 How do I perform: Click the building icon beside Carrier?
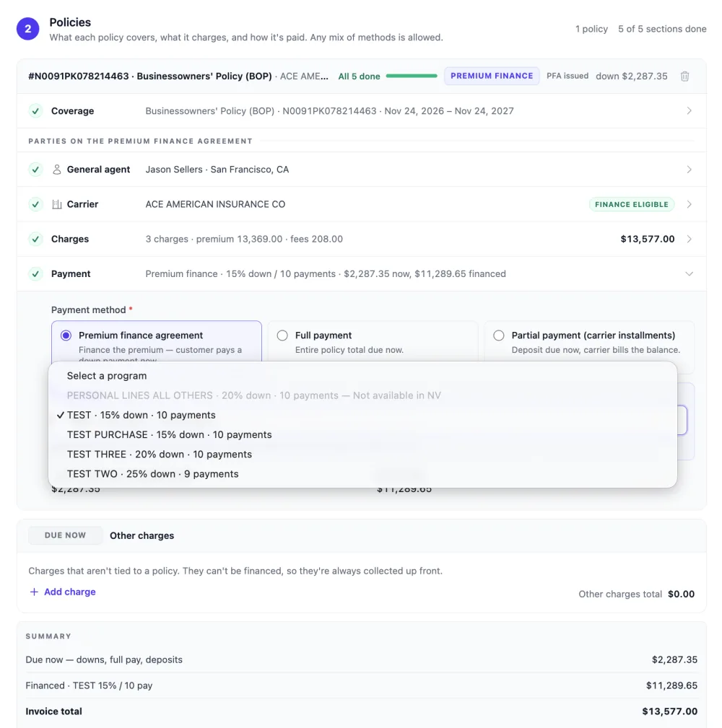(57, 204)
